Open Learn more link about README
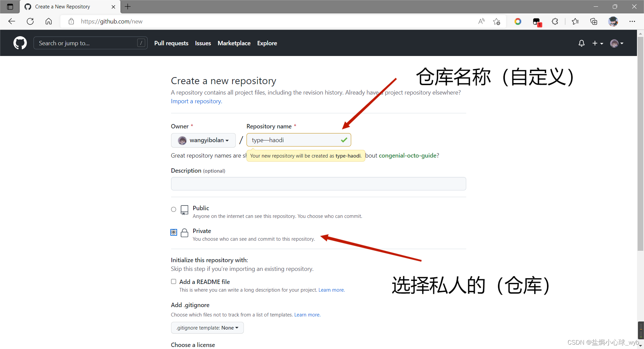 click(x=331, y=290)
